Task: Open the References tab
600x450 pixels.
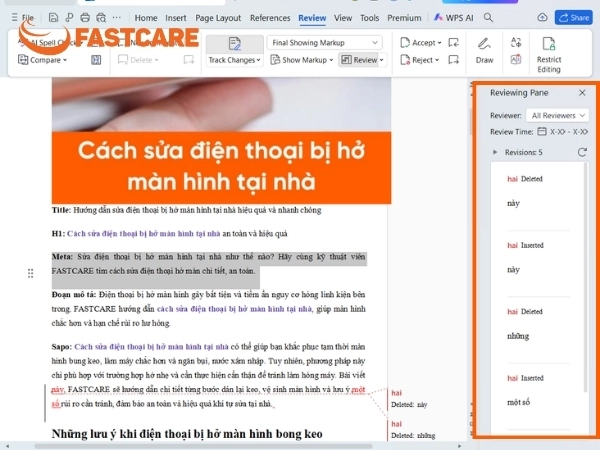Action: point(270,18)
